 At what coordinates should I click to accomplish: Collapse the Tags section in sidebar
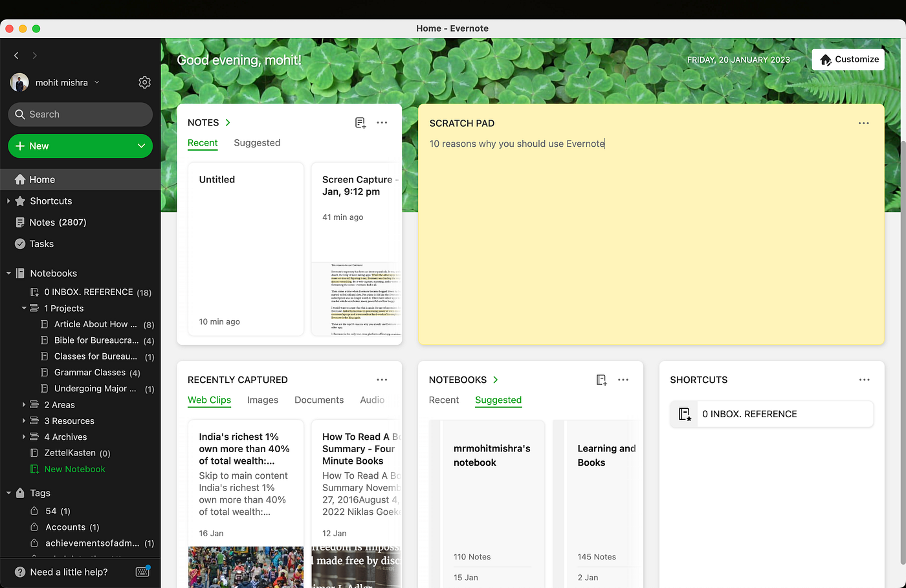pyautogui.click(x=8, y=493)
